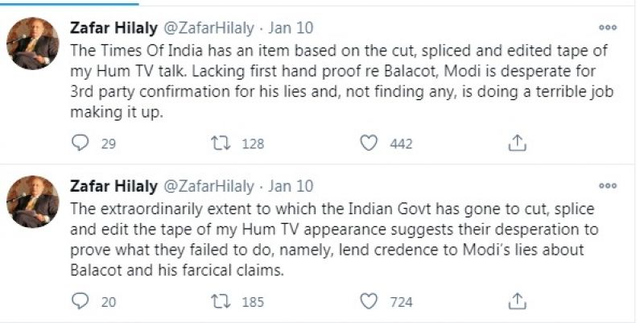Reply to the tweet with 20 replies

click(x=81, y=301)
